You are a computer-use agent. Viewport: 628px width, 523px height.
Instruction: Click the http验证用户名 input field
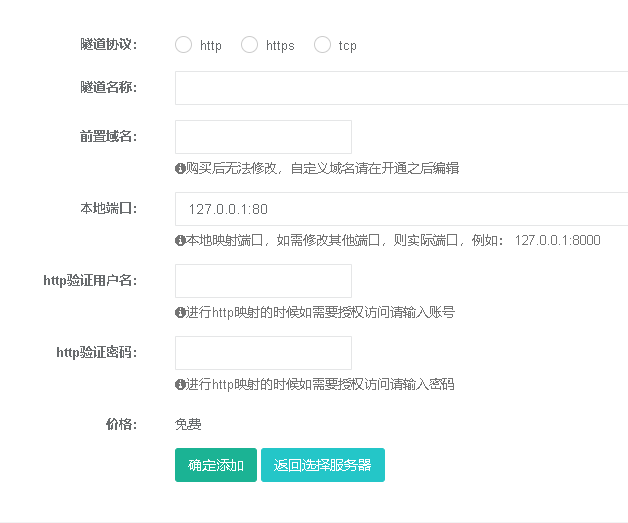264,281
